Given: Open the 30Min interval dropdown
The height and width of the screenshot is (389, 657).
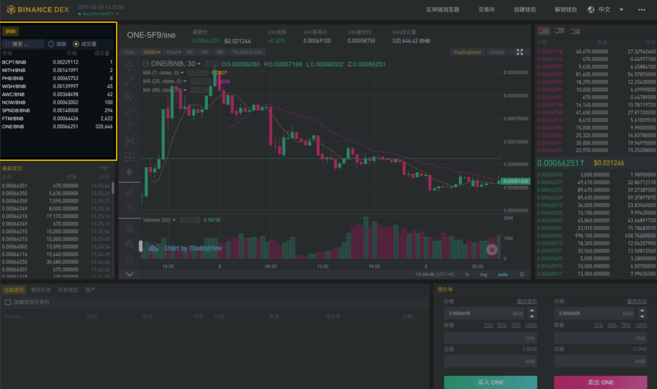Looking at the screenshot, I should click(x=152, y=52).
